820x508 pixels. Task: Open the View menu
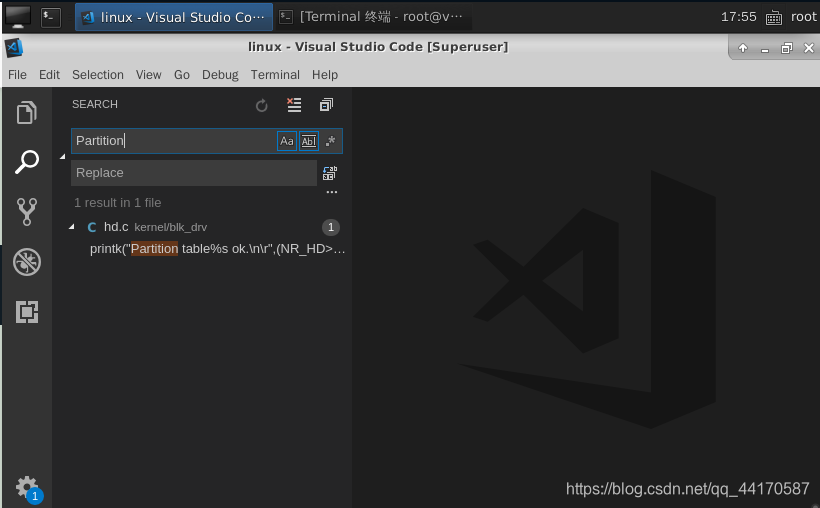[149, 75]
